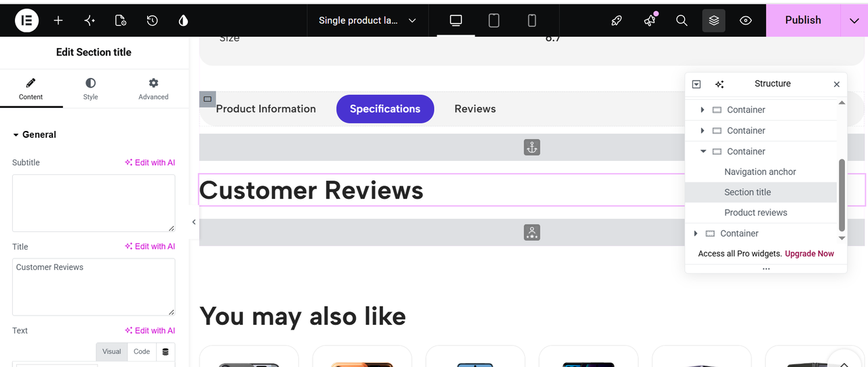Collapse the expanded third Container
868x367 pixels.
[703, 152]
